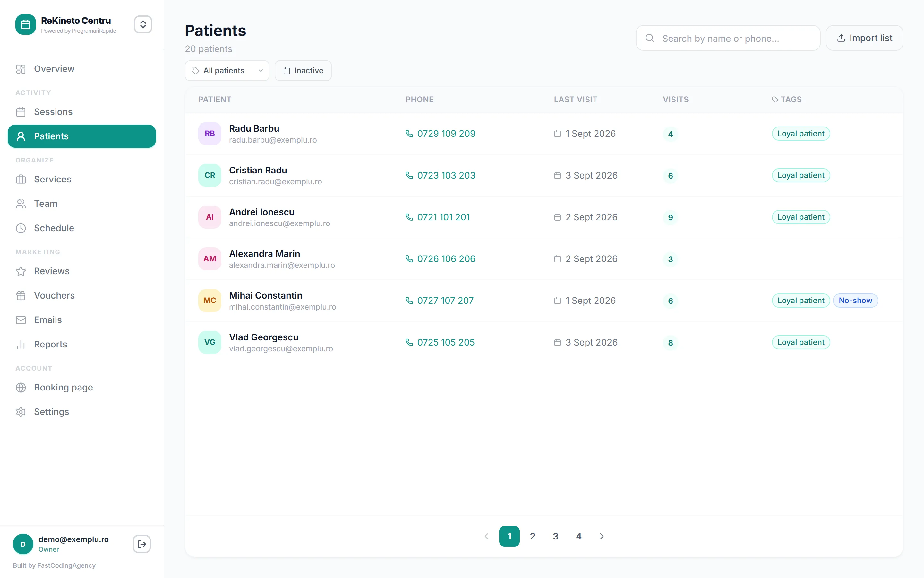Open Overview from the sidebar
This screenshot has width=924, height=578.
click(82, 69)
